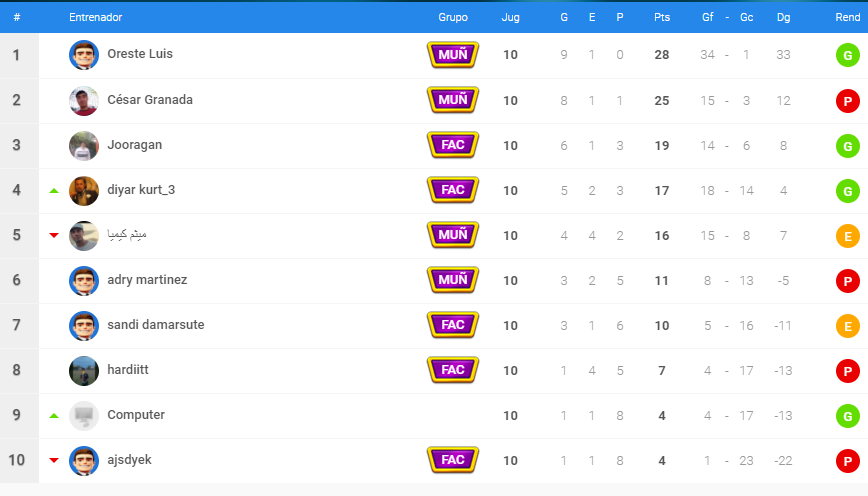Select the FAC group badge next to Jooragan

coord(453,145)
